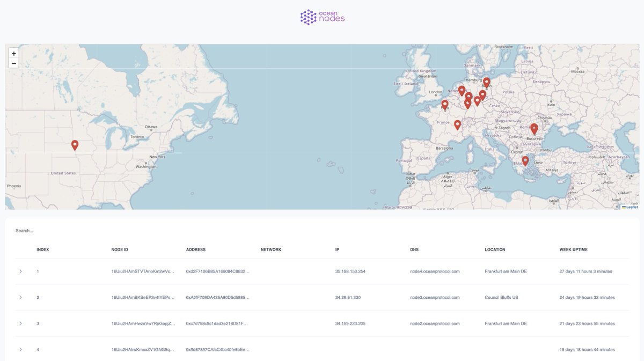Expand row 2 details chevron
Viewport: 644px width, 361px height.
coord(20,297)
